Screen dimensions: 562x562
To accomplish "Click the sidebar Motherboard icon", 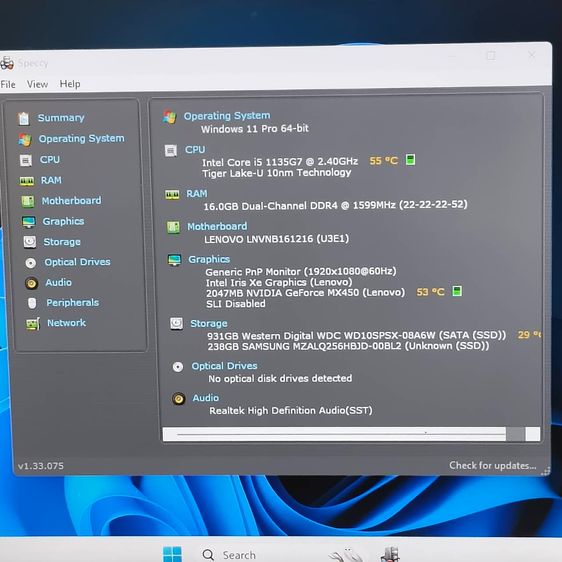I will [x=28, y=201].
